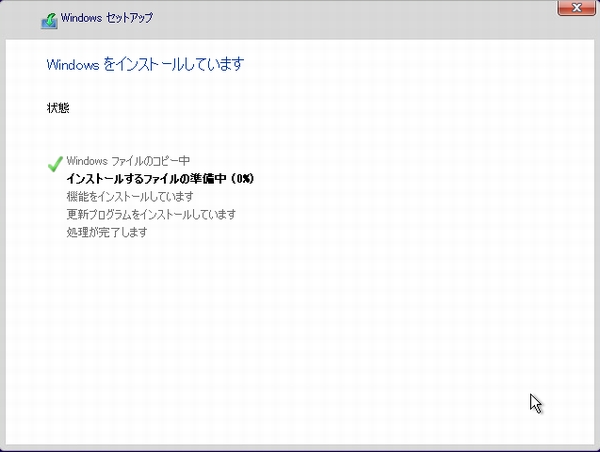Image resolution: width=600 pixels, height=452 pixels.
Task: Select '更新プログラムをインストールしています' step
Action: tap(151, 214)
